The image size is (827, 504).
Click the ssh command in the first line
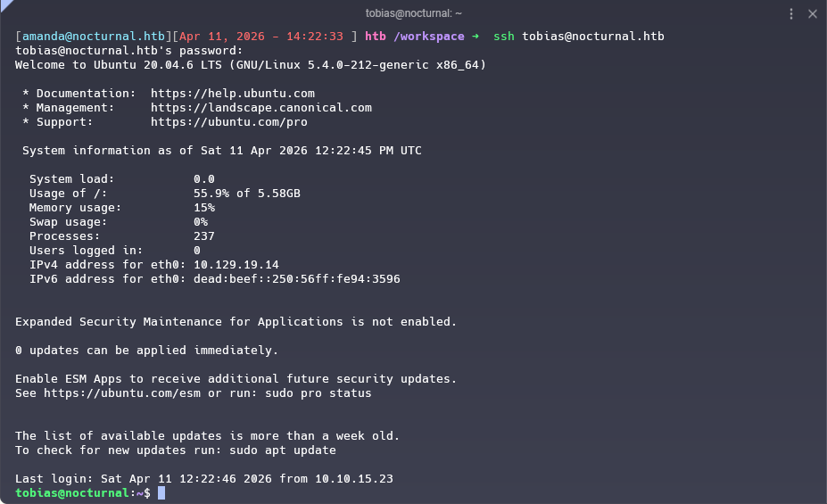tap(503, 37)
